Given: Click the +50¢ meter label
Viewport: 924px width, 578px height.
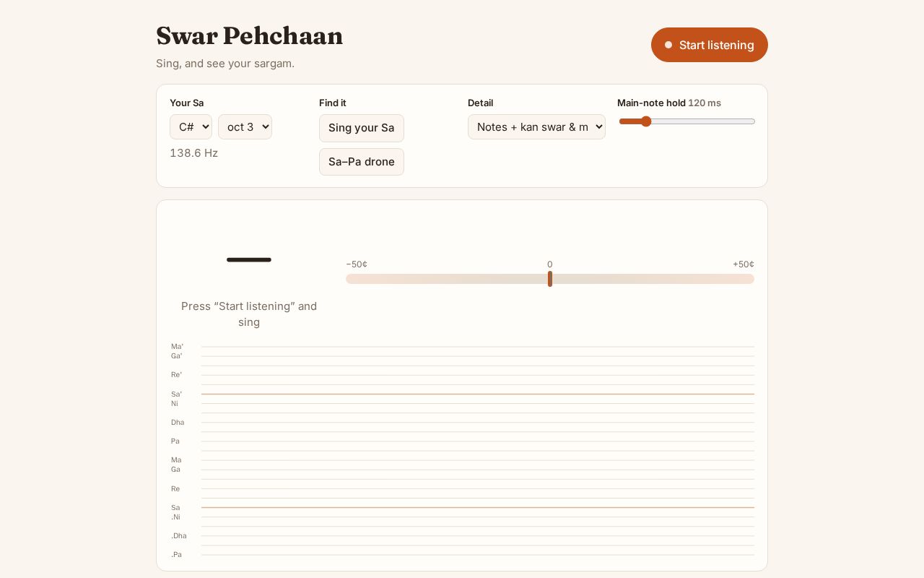Looking at the screenshot, I should (744, 264).
